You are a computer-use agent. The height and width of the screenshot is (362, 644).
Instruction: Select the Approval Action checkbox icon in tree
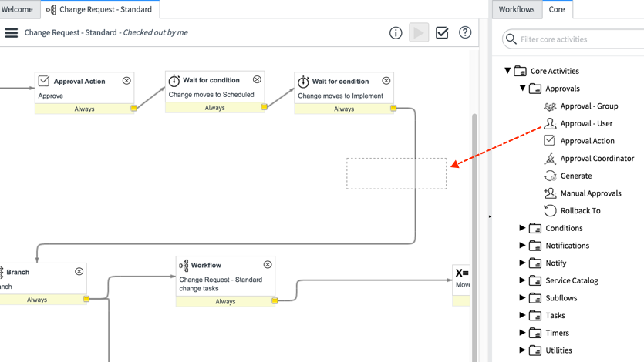coord(550,140)
